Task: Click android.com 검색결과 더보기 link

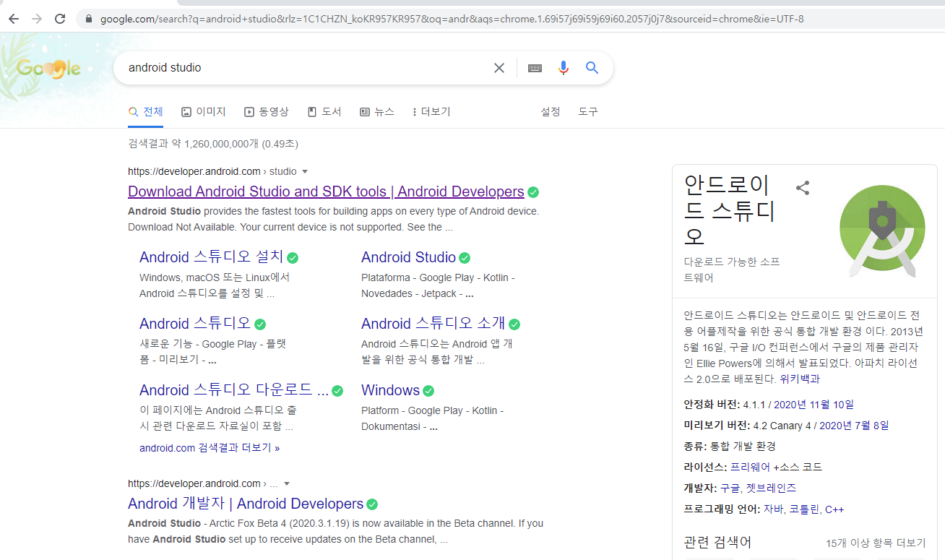Action: (210, 448)
